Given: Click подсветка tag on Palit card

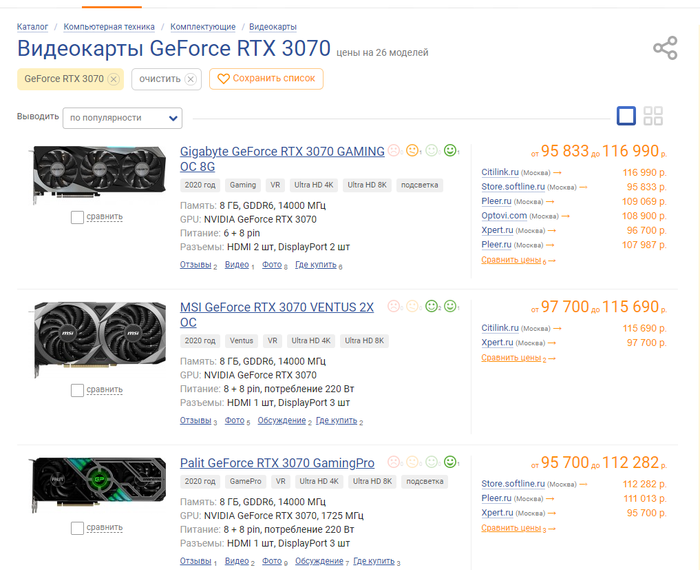Looking at the screenshot, I should pyautogui.click(x=425, y=482).
